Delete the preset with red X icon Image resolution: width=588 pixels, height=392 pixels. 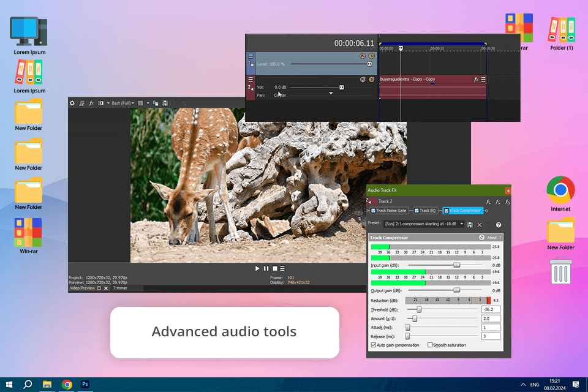pos(480,225)
